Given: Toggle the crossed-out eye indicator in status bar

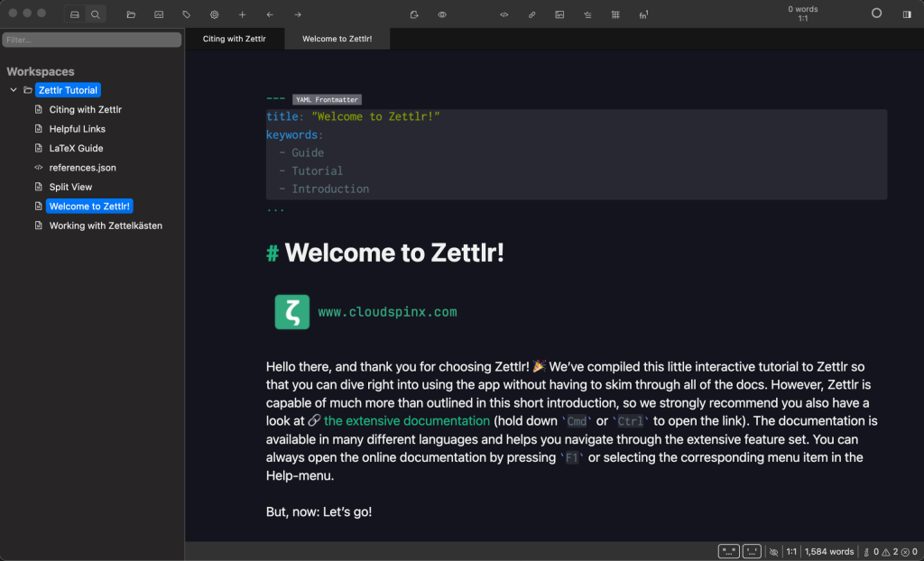Looking at the screenshot, I should [x=774, y=551].
